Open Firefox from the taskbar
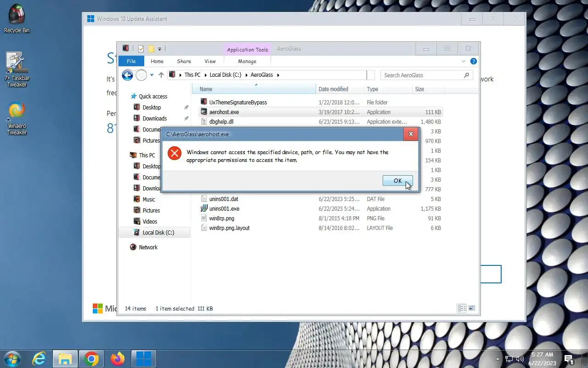The height and width of the screenshot is (368, 588). (118, 359)
